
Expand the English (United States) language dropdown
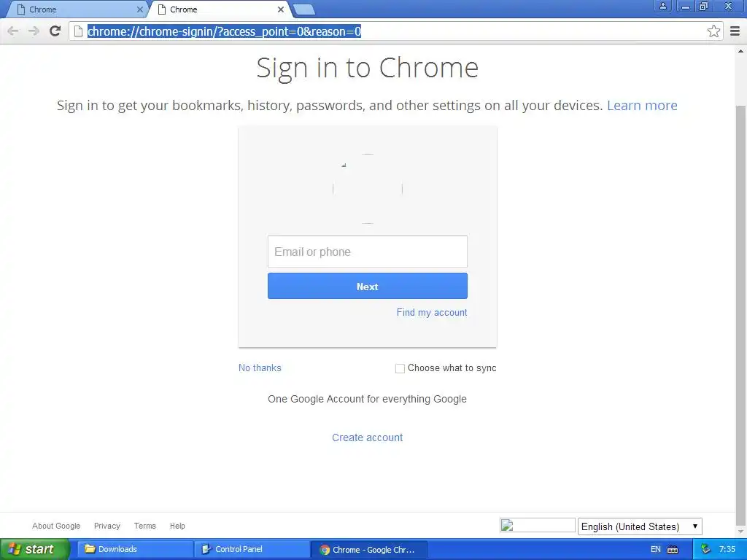[639, 526]
